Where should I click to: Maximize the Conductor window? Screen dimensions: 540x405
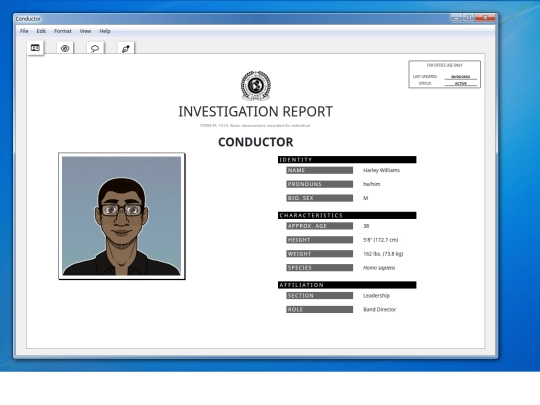pos(468,18)
